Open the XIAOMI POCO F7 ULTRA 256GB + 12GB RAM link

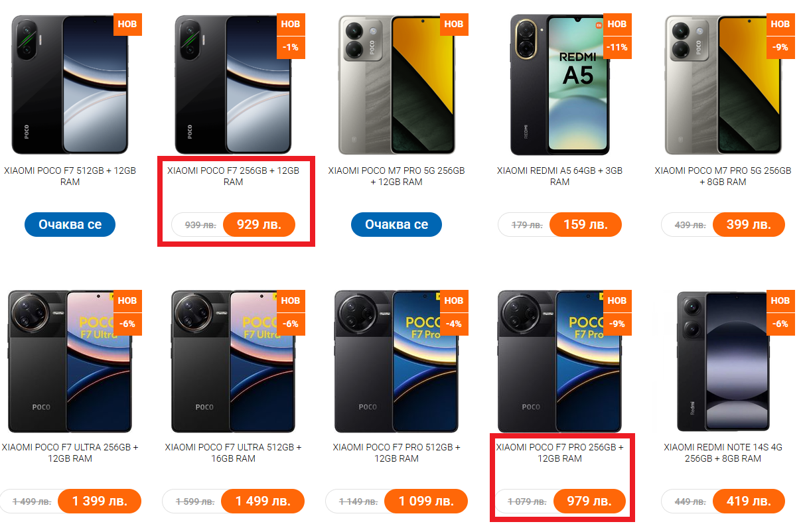(x=70, y=452)
